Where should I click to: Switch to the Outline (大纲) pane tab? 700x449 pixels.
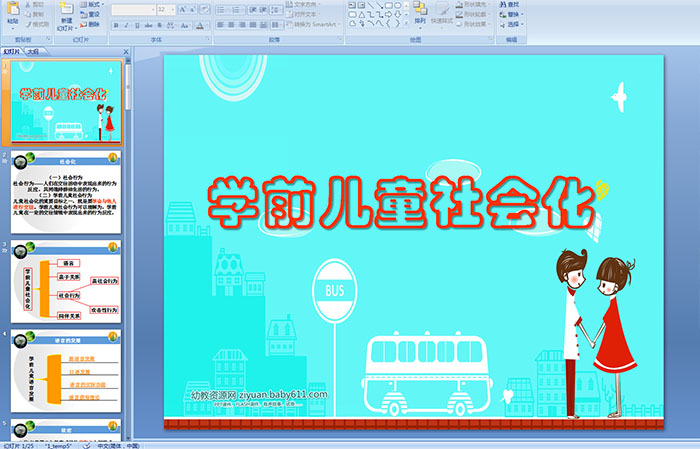tap(34, 52)
